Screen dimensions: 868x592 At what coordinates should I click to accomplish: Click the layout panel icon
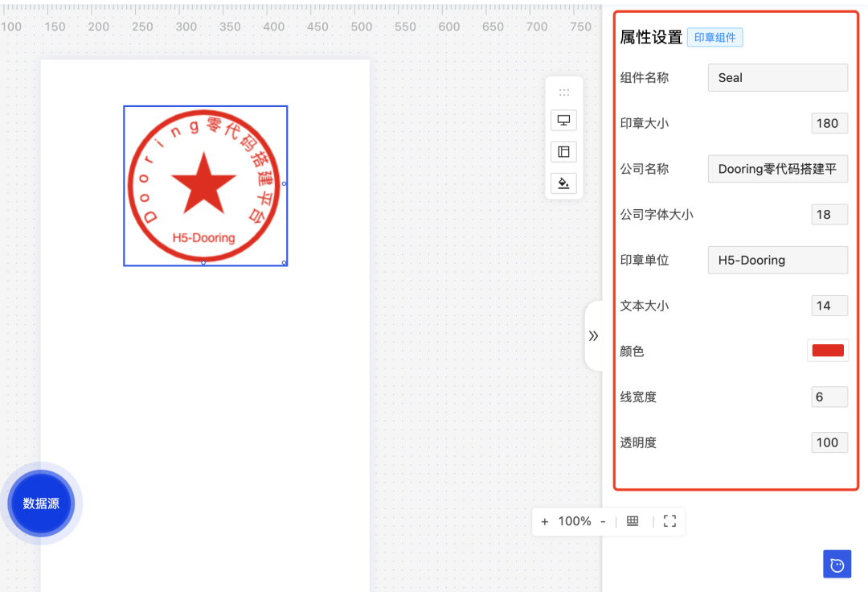(x=563, y=151)
